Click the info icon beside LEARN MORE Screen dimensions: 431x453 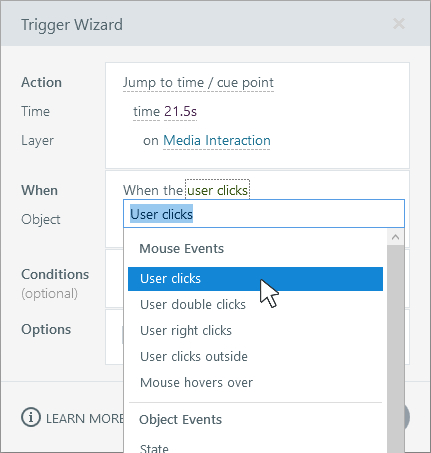click(x=31, y=417)
